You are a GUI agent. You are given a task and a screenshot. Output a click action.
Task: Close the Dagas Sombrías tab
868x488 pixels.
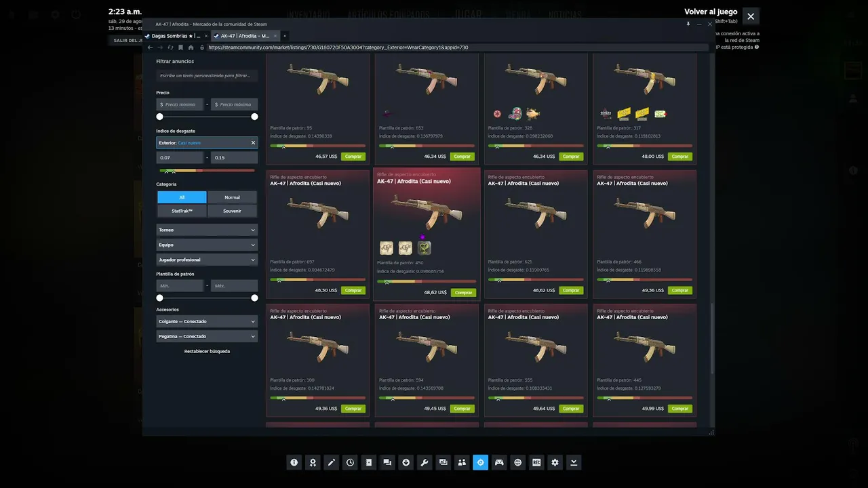click(206, 36)
